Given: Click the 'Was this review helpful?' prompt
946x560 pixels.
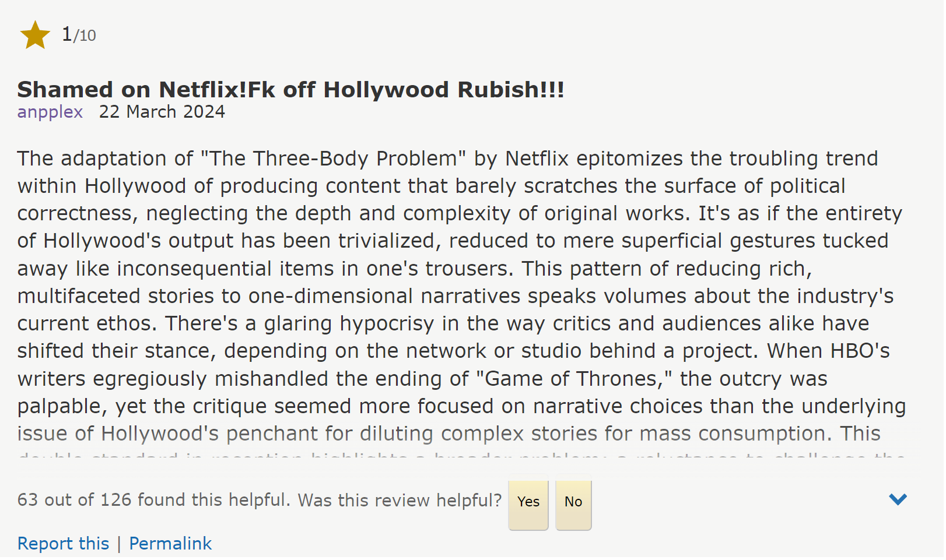Looking at the screenshot, I should click(x=400, y=500).
